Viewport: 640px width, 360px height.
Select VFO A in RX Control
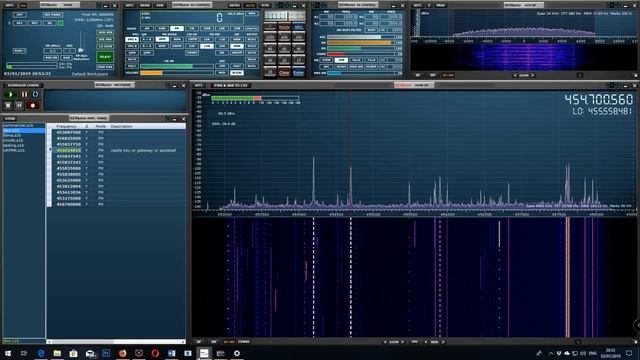(132, 39)
